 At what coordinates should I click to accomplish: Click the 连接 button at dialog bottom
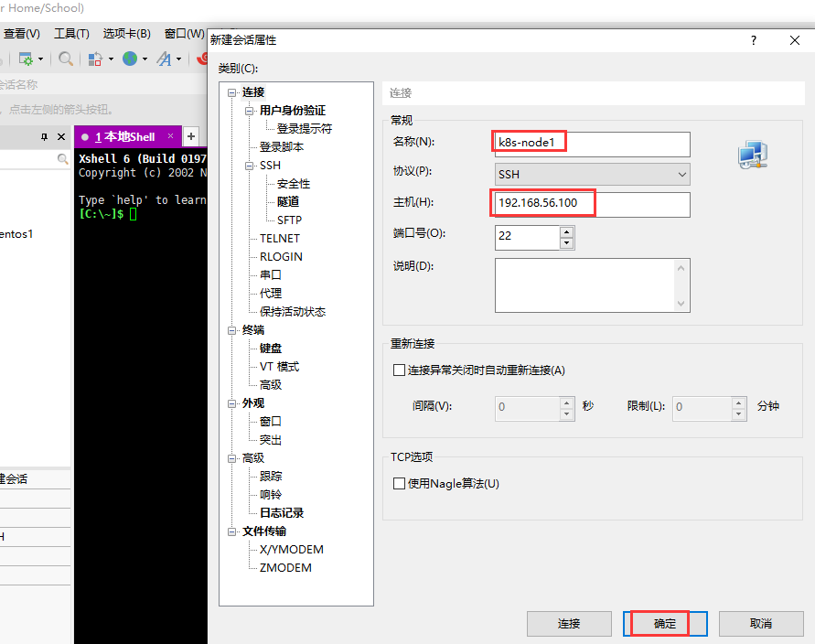point(569,624)
